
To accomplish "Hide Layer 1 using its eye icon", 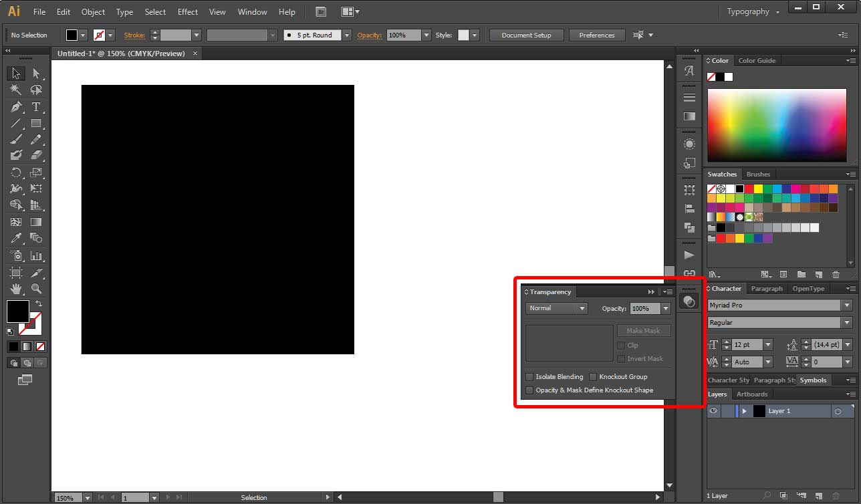I will tap(713, 410).
